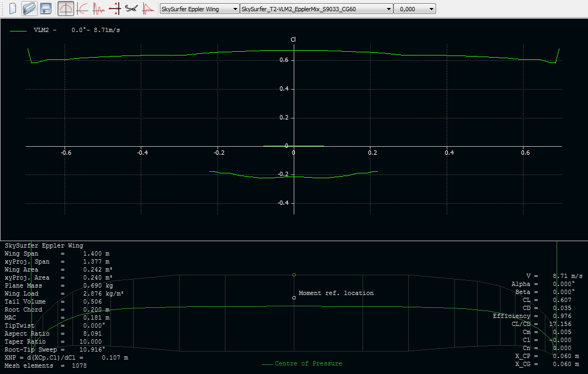Viewport: 588px width, 374px height.
Task: Create a new project with the blank page icon
Action: point(13,9)
